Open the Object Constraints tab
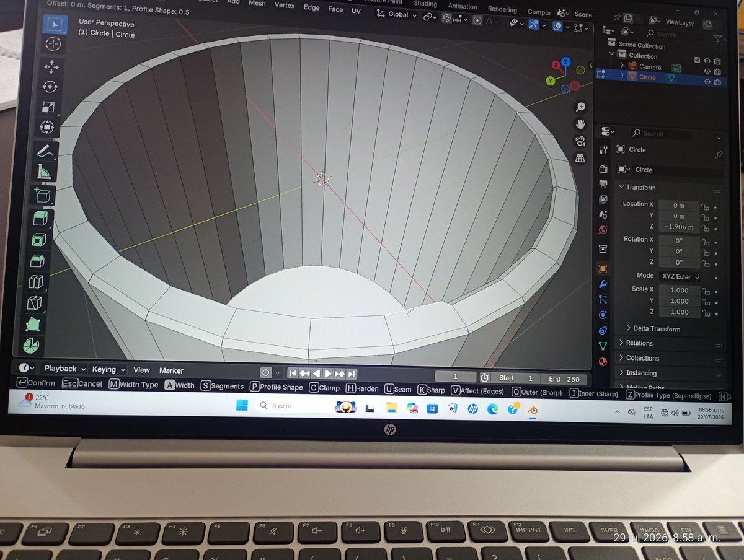Image resolution: width=744 pixels, height=560 pixels. [603, 330]
